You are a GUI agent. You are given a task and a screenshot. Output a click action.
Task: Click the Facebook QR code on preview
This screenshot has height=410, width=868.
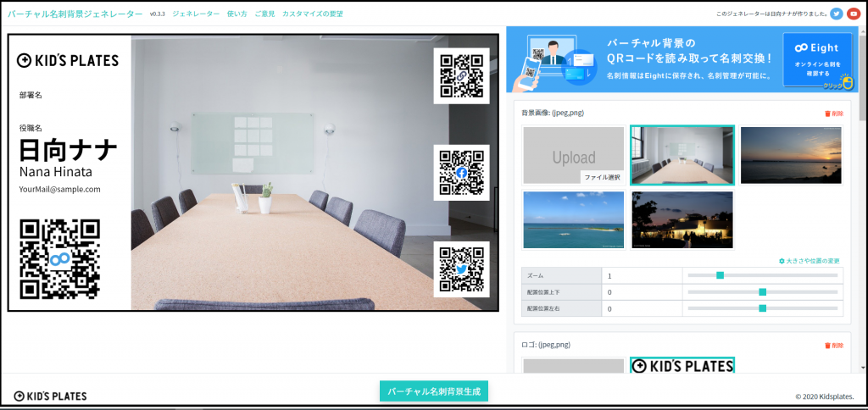pos(461,173)
